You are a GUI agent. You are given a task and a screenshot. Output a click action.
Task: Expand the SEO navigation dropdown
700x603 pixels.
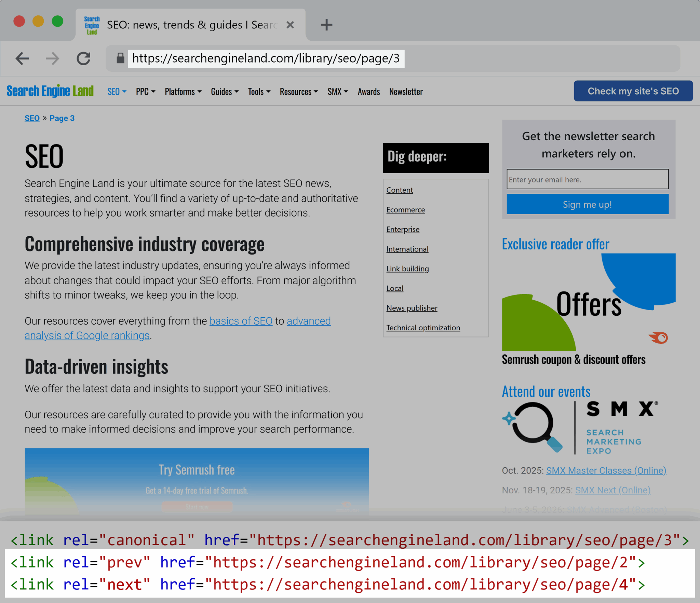click(x=117, y=92)
